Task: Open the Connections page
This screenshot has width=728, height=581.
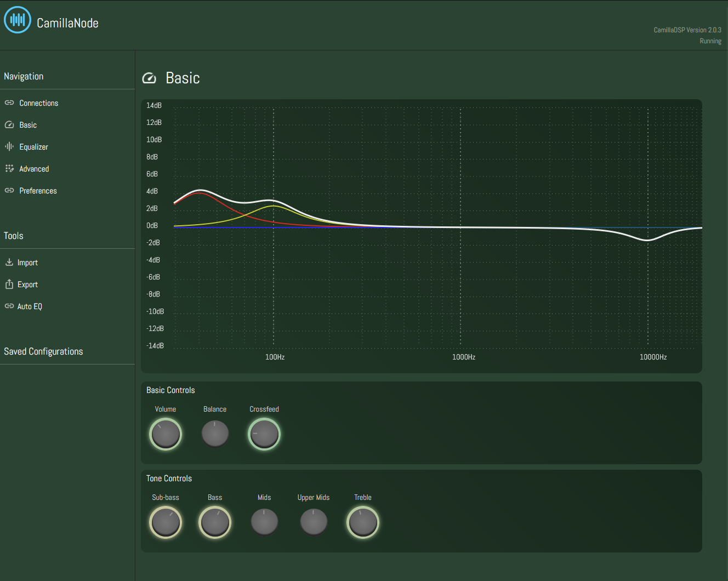Action: coord(39,103)
